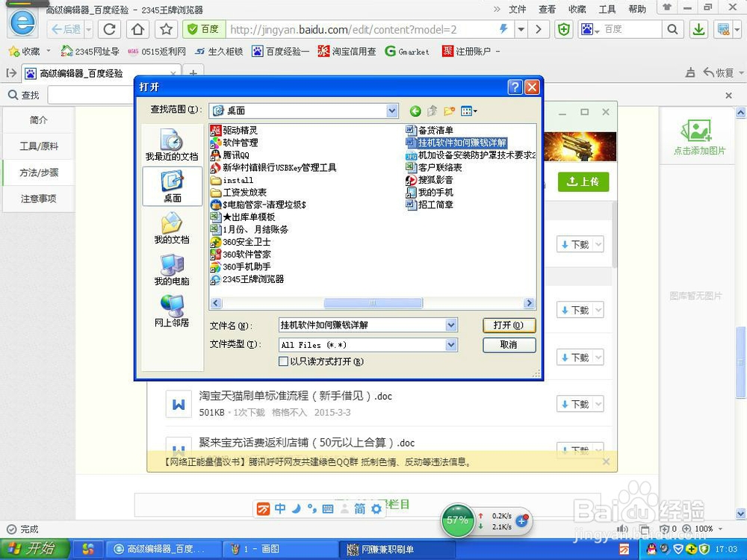Viewport: 747px width, 560px height.
Task: Click the browser address bar URL
Action: click(343, 30)
